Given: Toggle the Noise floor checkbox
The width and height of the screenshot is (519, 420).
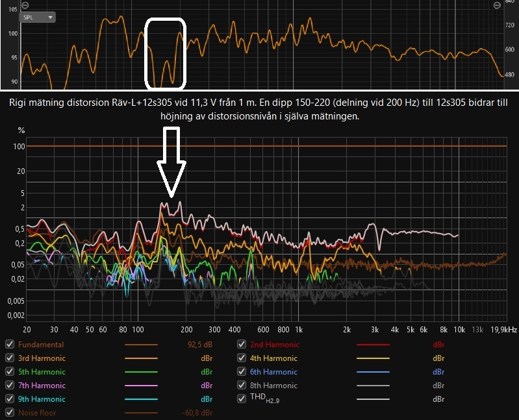Looking at the screenshot, I should tap(10, 412).
